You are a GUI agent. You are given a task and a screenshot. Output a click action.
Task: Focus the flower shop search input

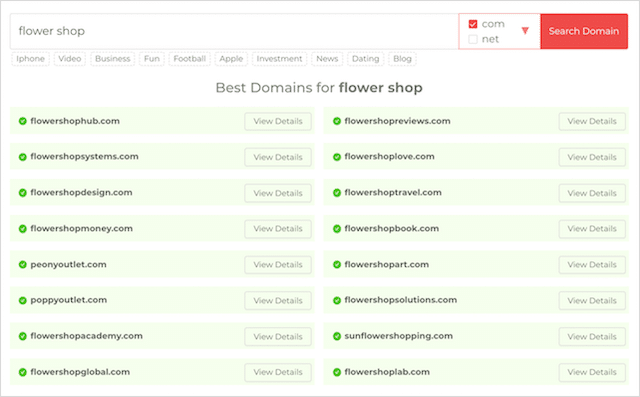234,31
